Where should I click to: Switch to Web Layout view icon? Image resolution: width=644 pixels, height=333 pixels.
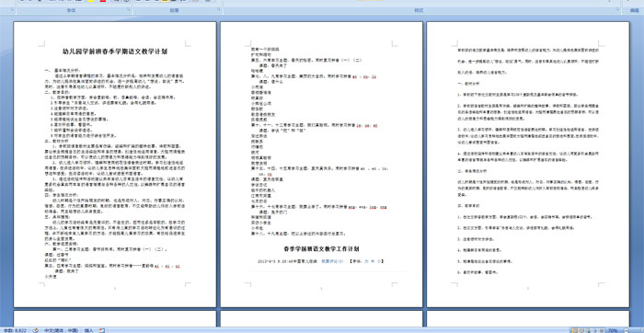(x=588, y=330)
